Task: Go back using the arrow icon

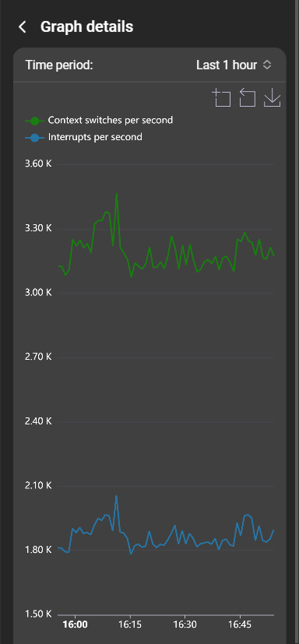Action: [22, 27]
